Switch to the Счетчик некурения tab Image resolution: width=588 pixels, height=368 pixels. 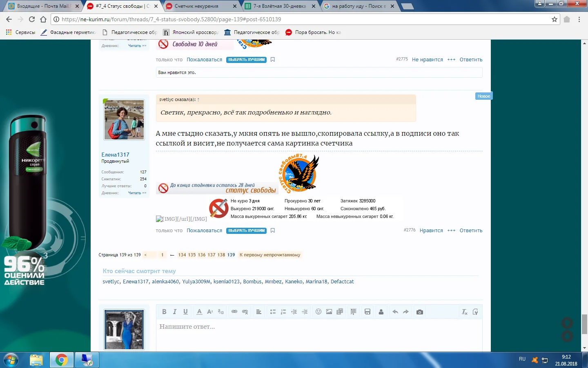click(x=202, y=6)
